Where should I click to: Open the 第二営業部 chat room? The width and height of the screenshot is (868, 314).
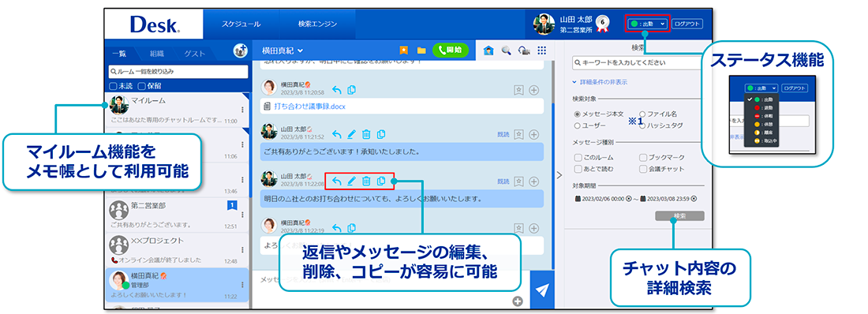[178, 215]
